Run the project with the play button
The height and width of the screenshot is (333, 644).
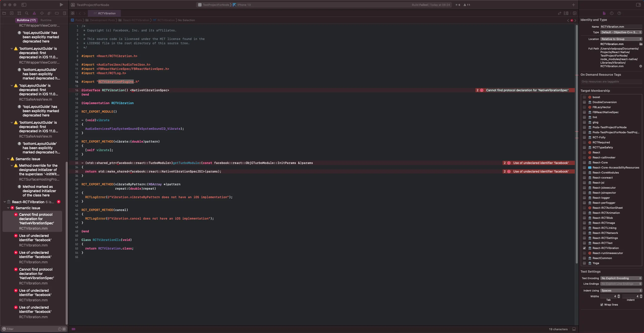pyautogui.click(x=61, y=5)
